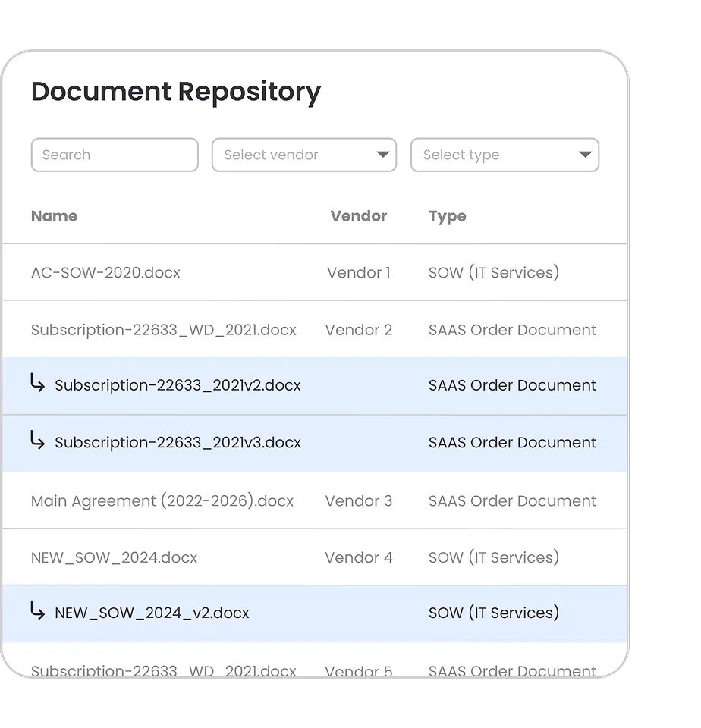
Task: Open the Select type dropdown
Action: 505,155
